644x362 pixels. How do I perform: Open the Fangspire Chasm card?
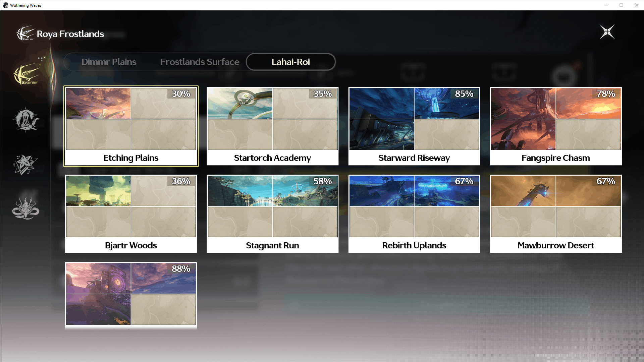click(x=555, y=126)
